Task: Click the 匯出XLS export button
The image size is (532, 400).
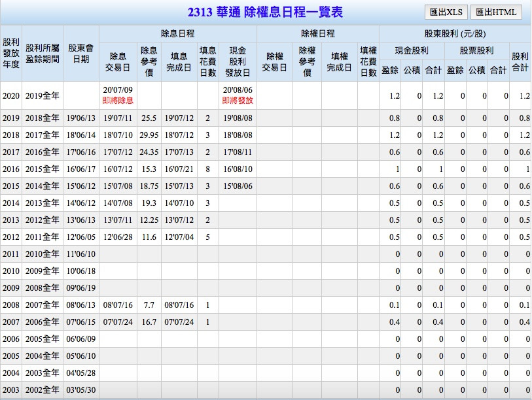Action: pyautogui.click(x=445, y=12)
